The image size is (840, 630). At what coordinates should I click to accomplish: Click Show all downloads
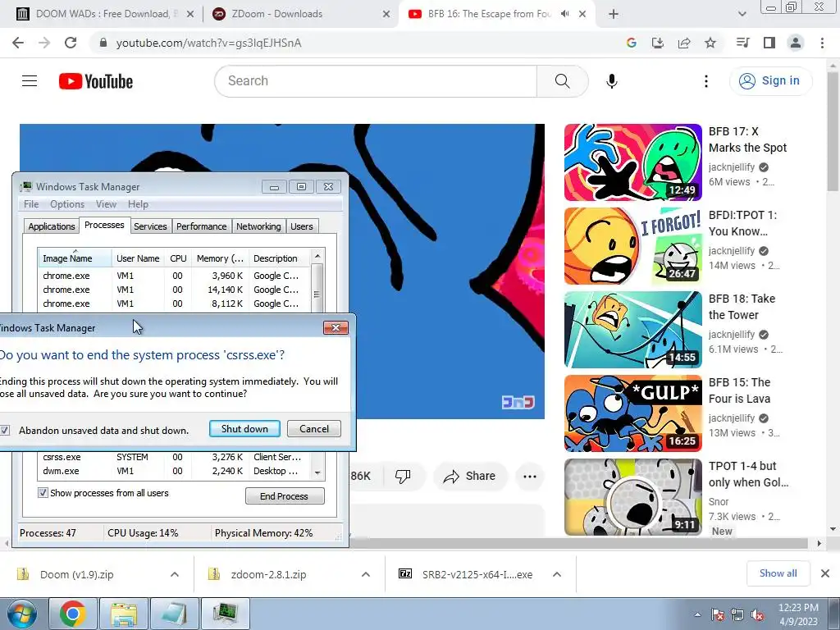click(x=778, y=573)
